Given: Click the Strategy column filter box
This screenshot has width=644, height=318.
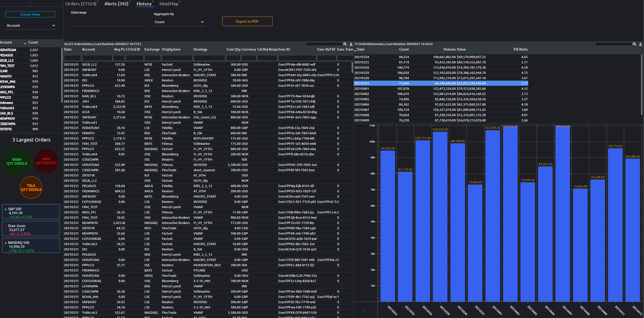Looking at the screenshot, I should 209,58.
